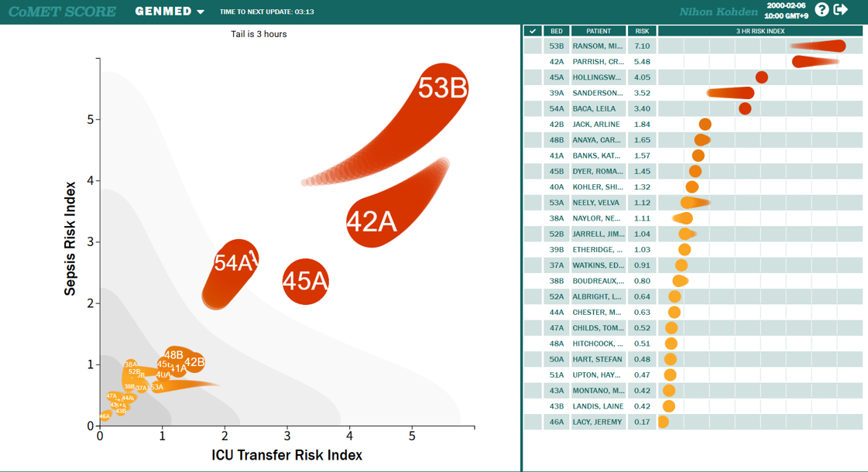Click the risk dot in LACY, JEREMY row
Screen dimensions: 868x472
[663, 422]
